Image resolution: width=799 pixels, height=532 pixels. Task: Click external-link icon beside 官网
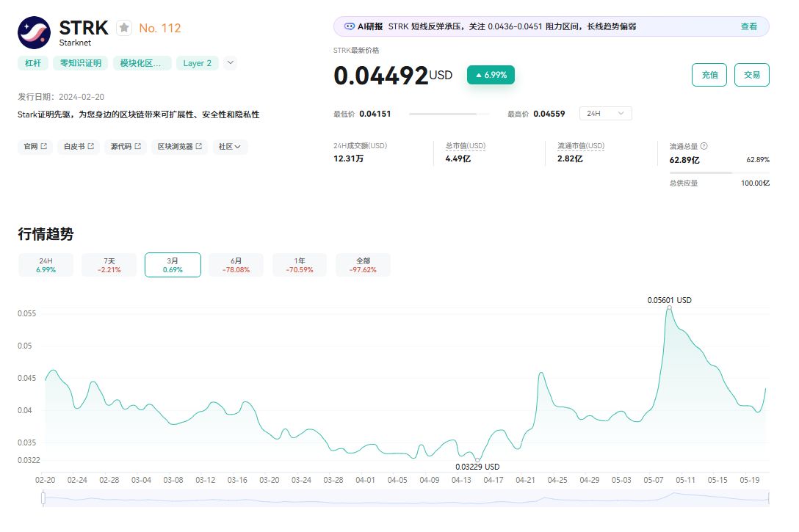pos(44,146)
